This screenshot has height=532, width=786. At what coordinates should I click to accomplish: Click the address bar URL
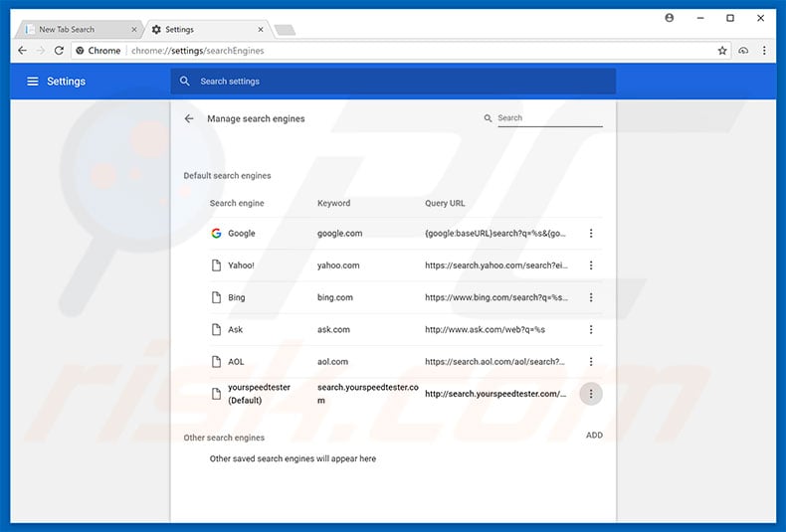[198, 51]
